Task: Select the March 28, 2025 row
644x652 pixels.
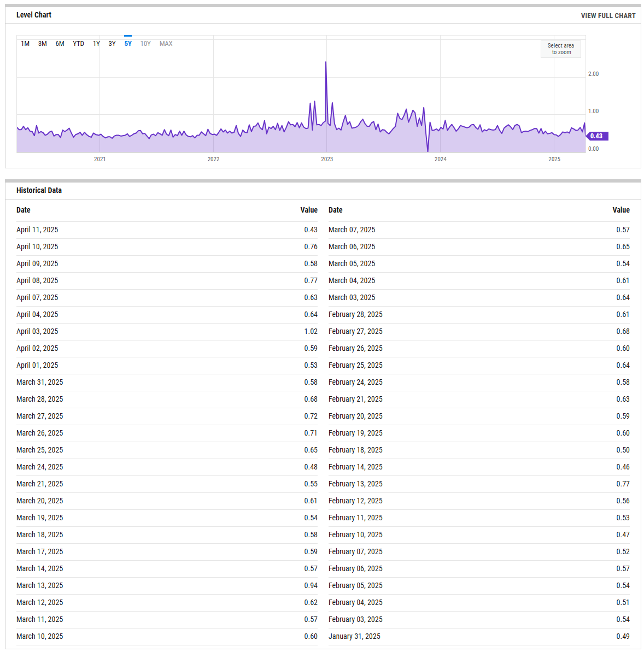Action: click(167, 399)
